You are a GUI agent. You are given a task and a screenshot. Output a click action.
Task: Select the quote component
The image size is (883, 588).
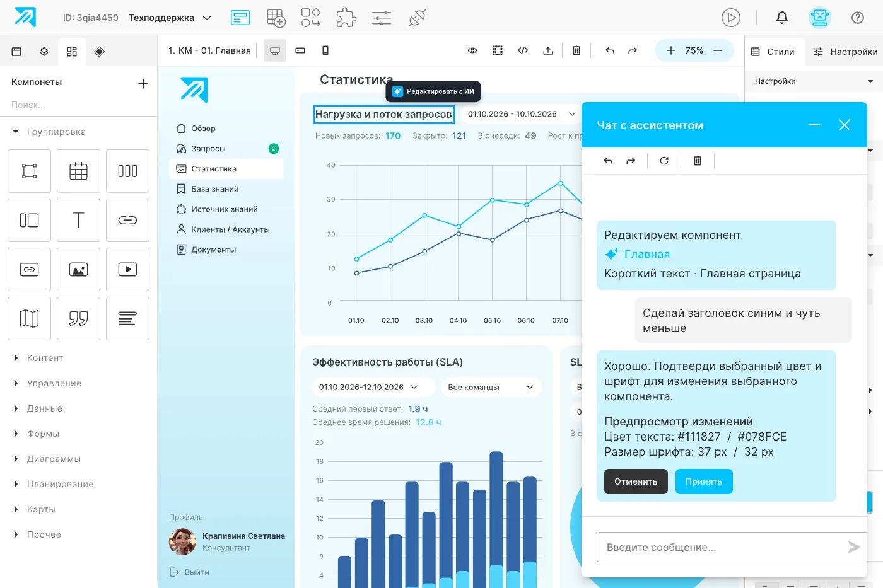tap(78, 318)
